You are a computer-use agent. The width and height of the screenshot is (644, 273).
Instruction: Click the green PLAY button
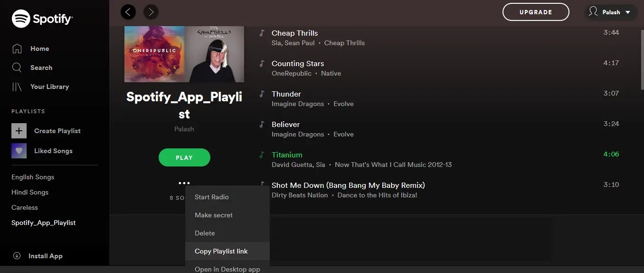tap(184, 157)
